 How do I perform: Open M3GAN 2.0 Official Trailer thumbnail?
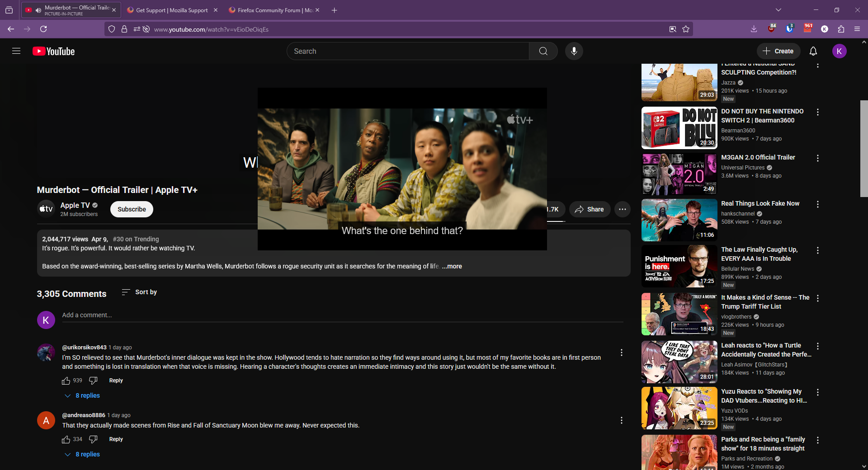(679, 174)
